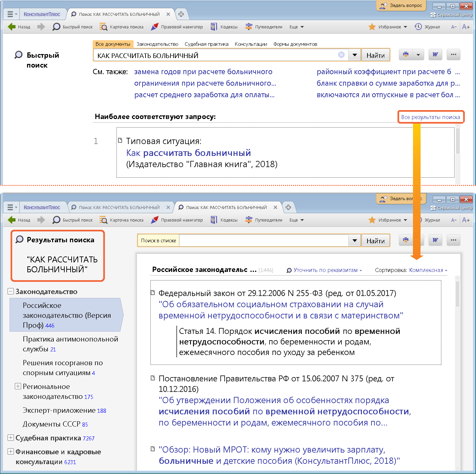The height and width of the screenshot is (474, 476).
Task: Open more actions ellipsis in top window
Action: [x=453, y=55]
